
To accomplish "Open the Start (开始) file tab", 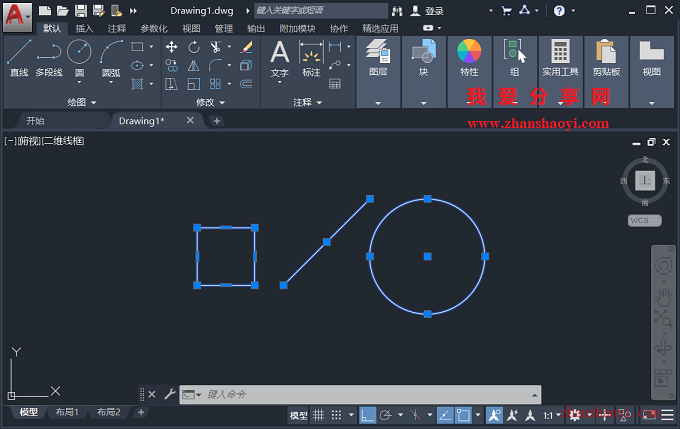I will click(x=36, y=121).
